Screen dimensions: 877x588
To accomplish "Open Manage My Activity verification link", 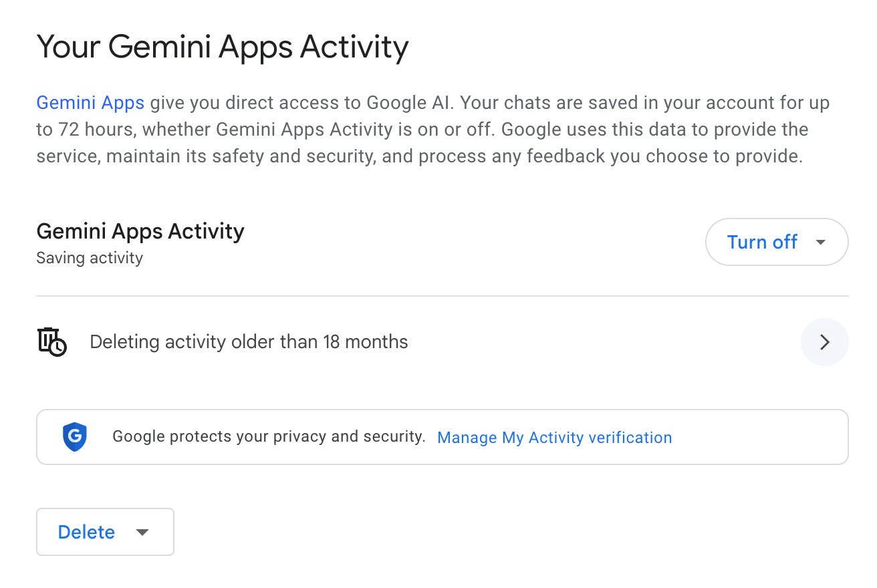I will click(554, 438).
